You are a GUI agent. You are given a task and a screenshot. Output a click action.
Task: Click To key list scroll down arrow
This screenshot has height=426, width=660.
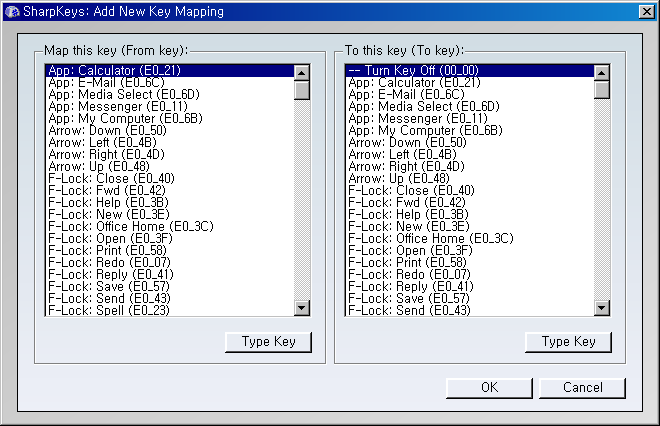(x=602, y=308)
